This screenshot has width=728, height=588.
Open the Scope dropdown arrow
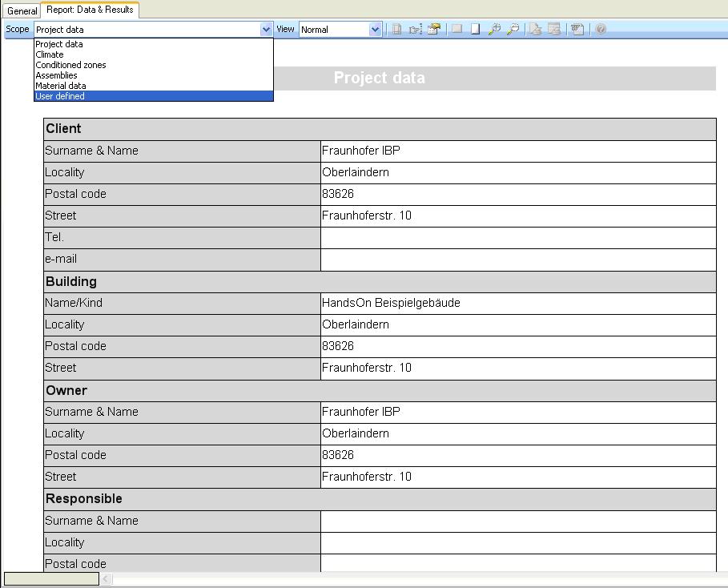(x=266, y=30)
